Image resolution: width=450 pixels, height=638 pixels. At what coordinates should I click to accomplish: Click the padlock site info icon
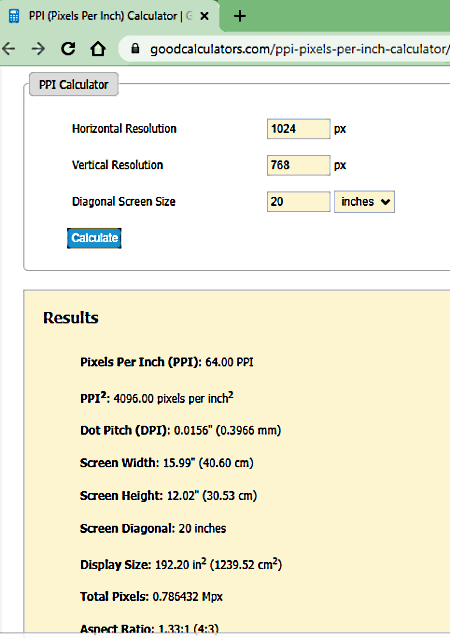coord(135,49)
